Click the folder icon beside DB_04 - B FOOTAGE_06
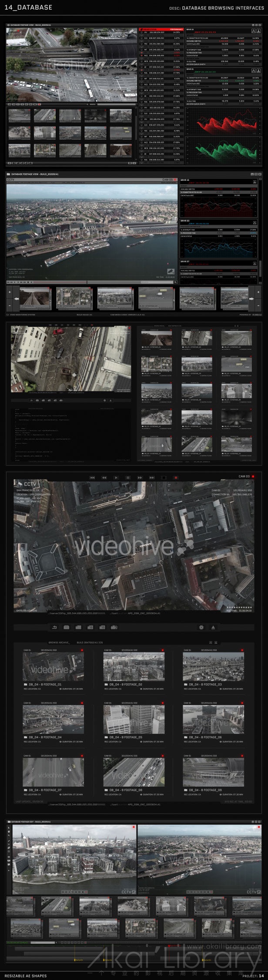 pyautogui.click(x=186, y=737)
